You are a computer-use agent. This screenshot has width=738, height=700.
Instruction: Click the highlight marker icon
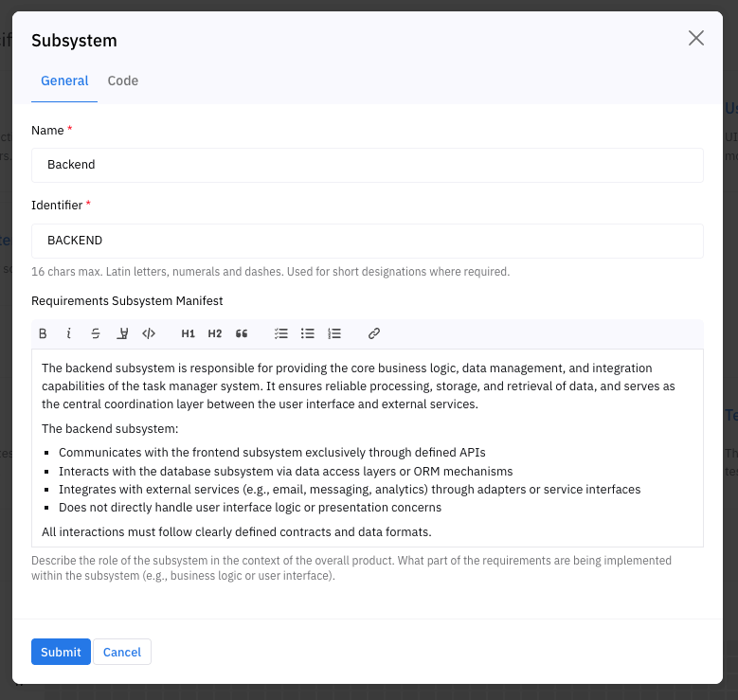[122, 333]
